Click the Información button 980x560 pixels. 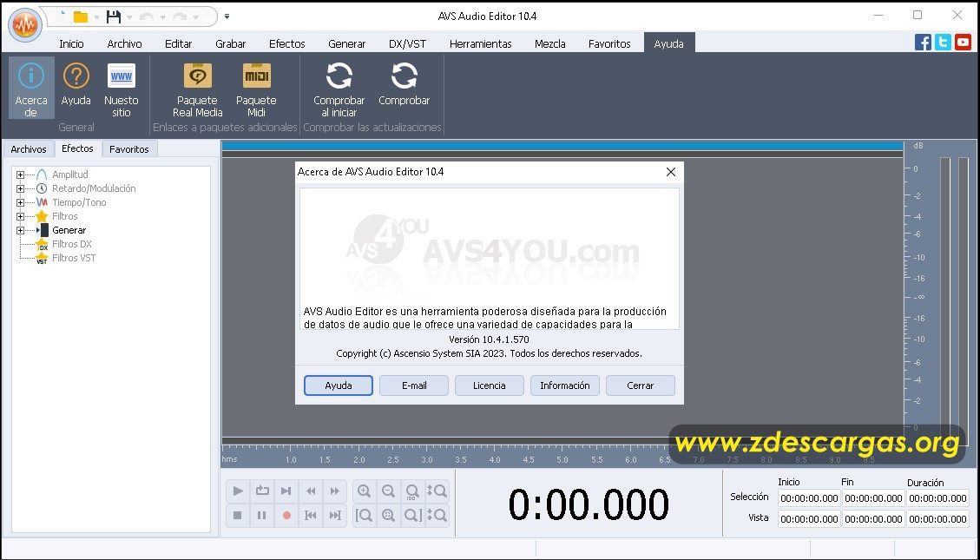tap(565, 385)
